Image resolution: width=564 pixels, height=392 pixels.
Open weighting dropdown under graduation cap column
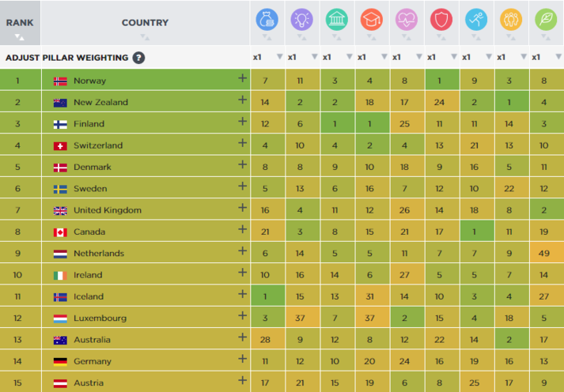click(384, 57)
